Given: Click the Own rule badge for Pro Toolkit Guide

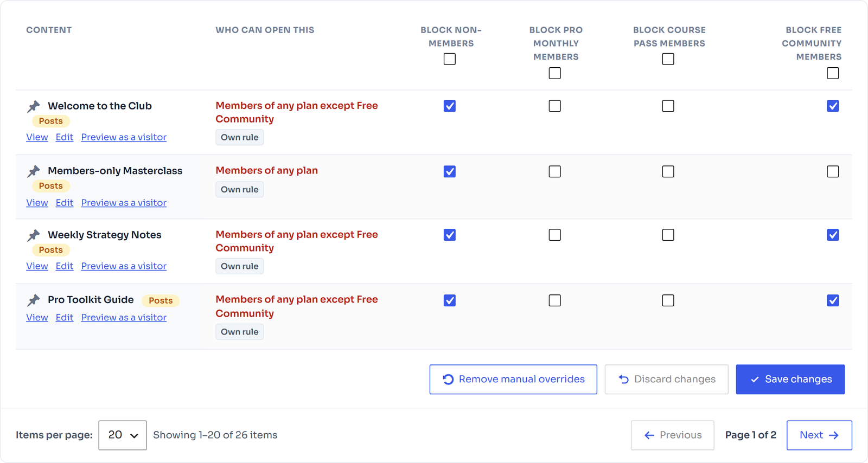Looking at the screenshot, I should 240,332.
